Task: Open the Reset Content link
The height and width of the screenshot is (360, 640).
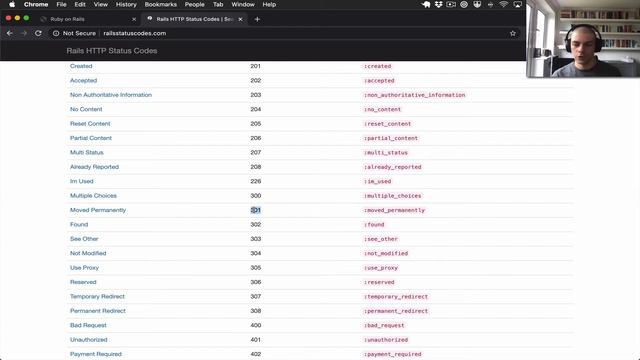Action: pyautogui.click(x=90, y=124)
